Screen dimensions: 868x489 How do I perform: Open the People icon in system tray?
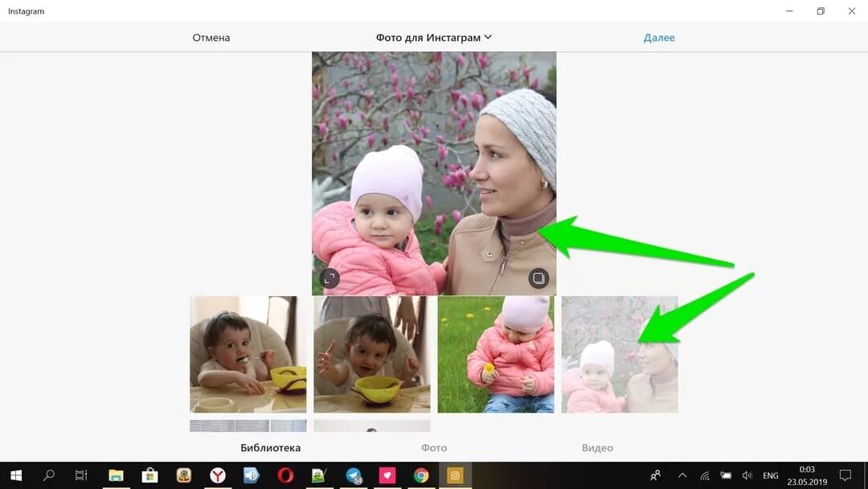(x=656, y=475)
